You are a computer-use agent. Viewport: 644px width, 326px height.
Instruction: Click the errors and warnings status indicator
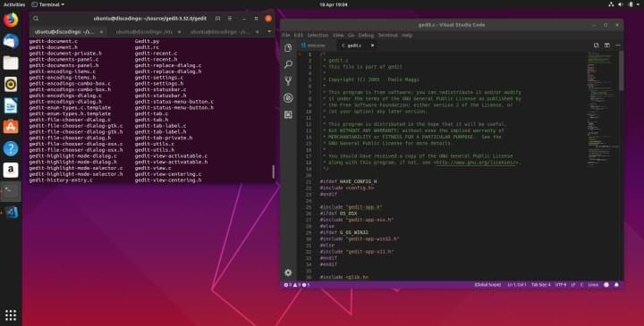click(297, 285)
